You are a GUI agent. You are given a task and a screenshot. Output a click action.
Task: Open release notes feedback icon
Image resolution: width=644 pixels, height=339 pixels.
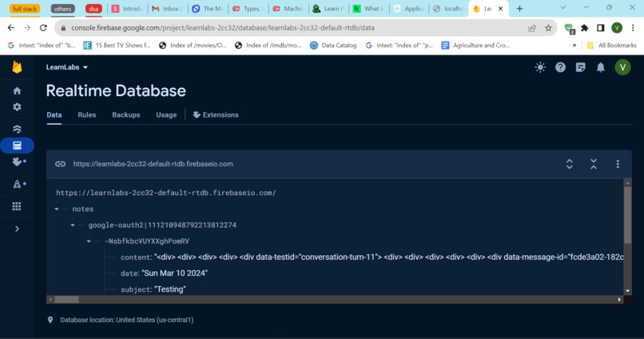(580, 67)
